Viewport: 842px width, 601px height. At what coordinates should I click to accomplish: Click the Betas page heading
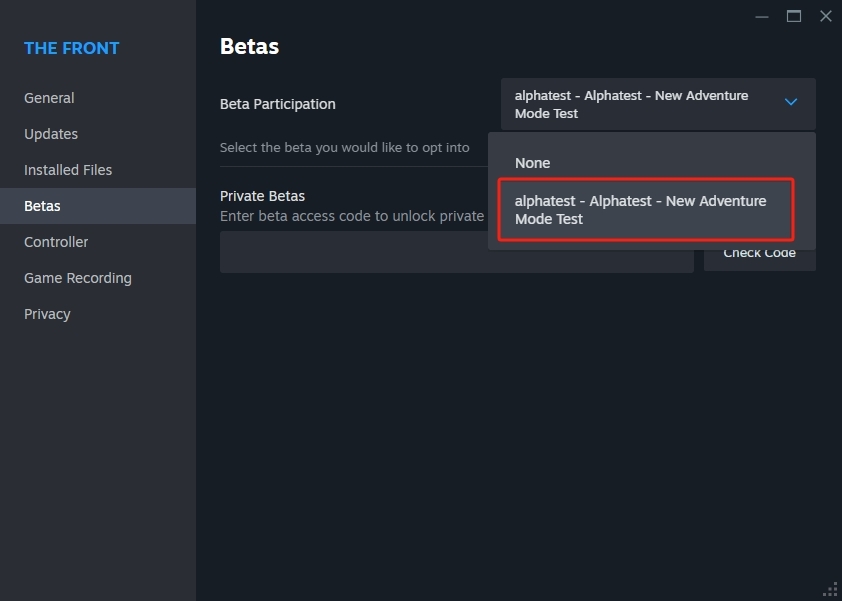click(x=249, y=46)
